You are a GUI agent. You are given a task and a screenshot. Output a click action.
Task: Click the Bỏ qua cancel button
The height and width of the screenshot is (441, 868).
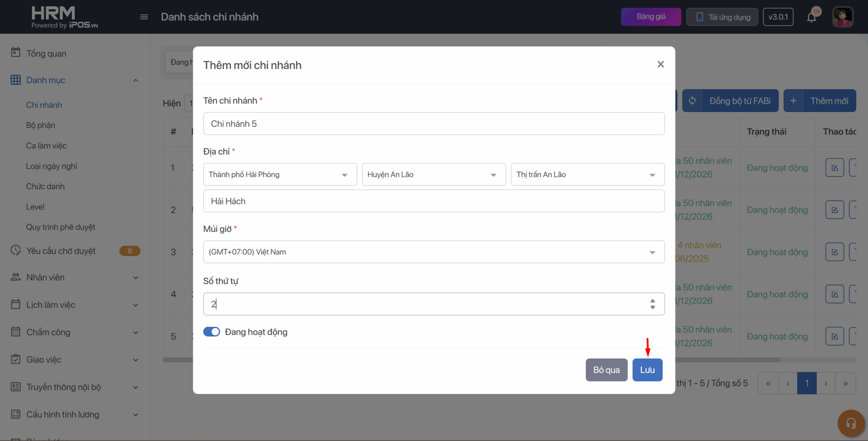pos(606,370)
